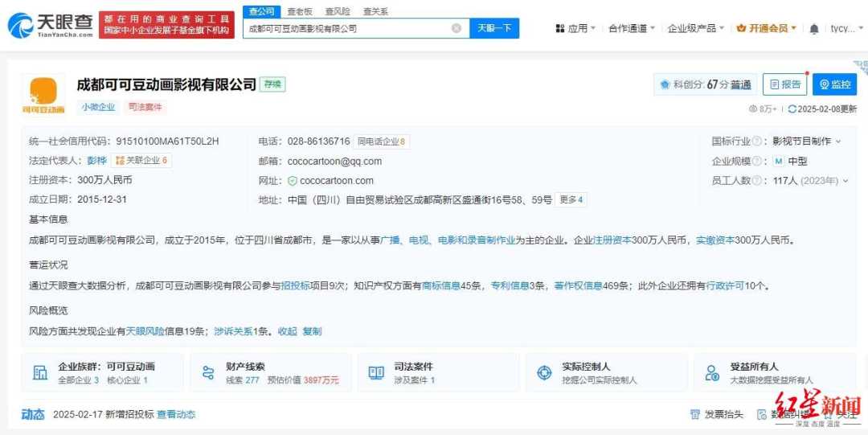Select the 查老板 tab
Screen dimensions: 868x435
coord(300,11)
